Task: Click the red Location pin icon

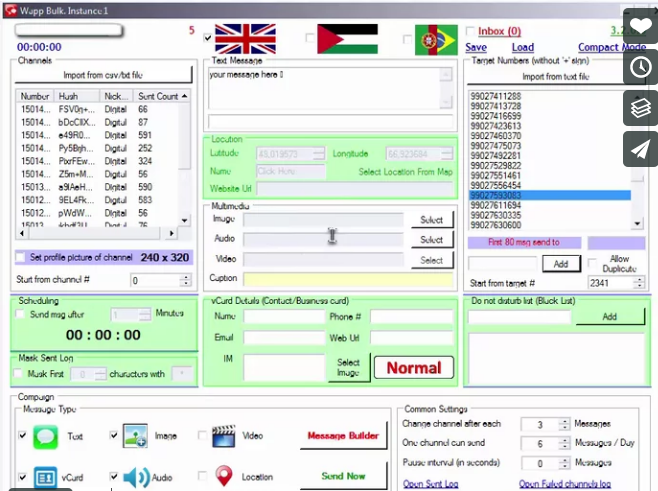Action: click(223, 477)
